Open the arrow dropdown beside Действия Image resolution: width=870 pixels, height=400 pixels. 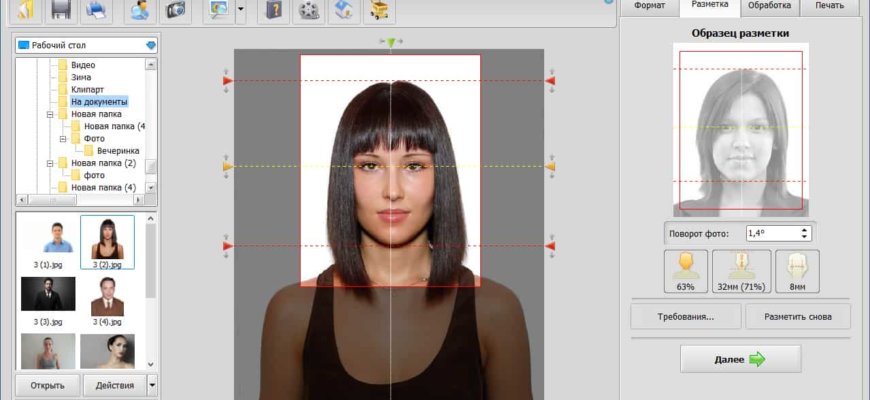click(152, 385)
